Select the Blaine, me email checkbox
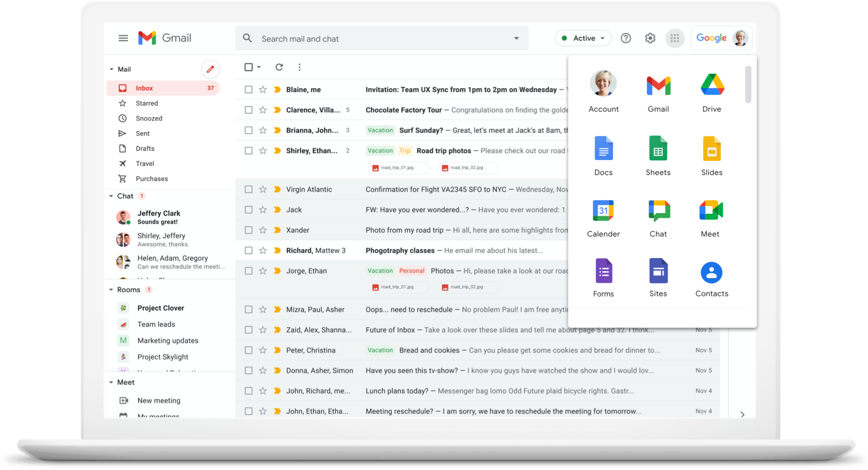 249,89
